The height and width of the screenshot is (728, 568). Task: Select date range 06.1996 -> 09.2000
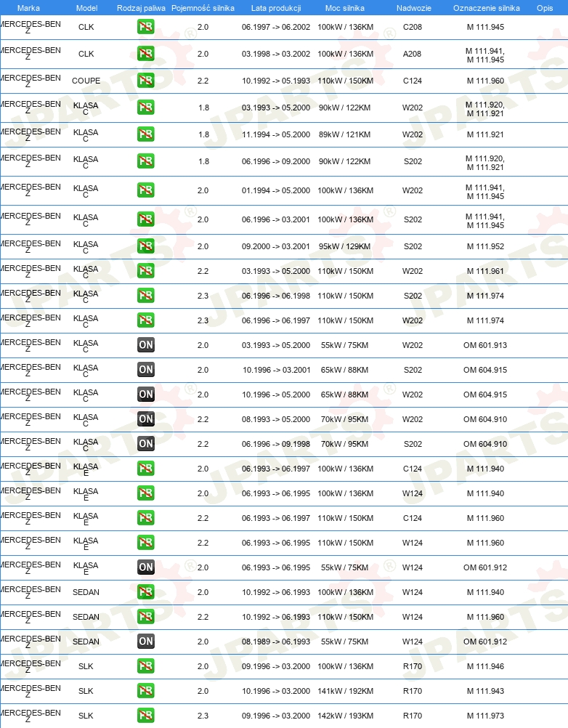click(x=276, y=161)
